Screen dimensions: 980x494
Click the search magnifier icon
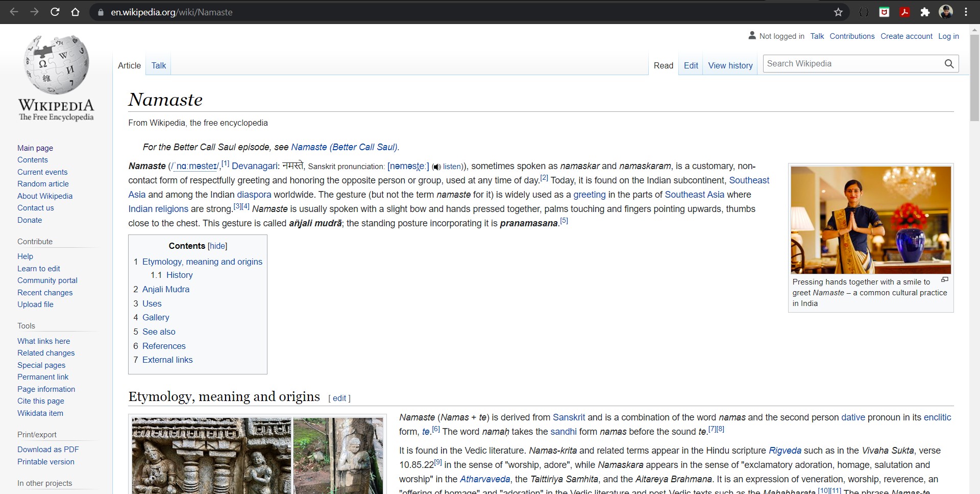pos(949,64)
